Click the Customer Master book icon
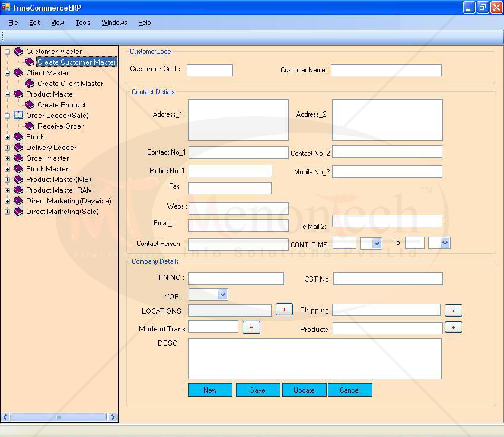Screen dimensions: 504x437 click(x=18, y=52)
